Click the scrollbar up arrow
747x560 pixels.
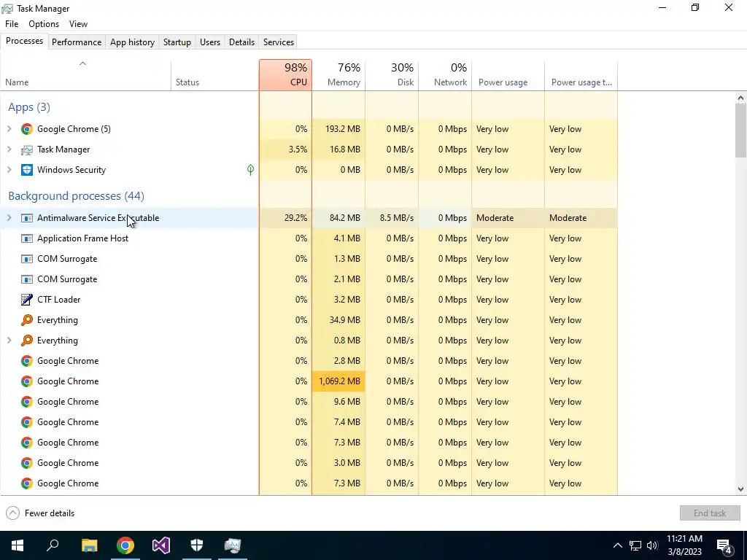click(740, 98)
